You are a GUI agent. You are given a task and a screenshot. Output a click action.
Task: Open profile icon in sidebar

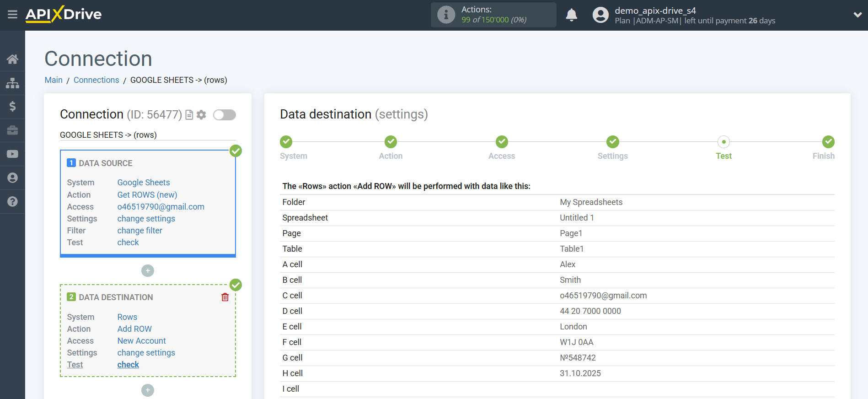pos(12,178)
